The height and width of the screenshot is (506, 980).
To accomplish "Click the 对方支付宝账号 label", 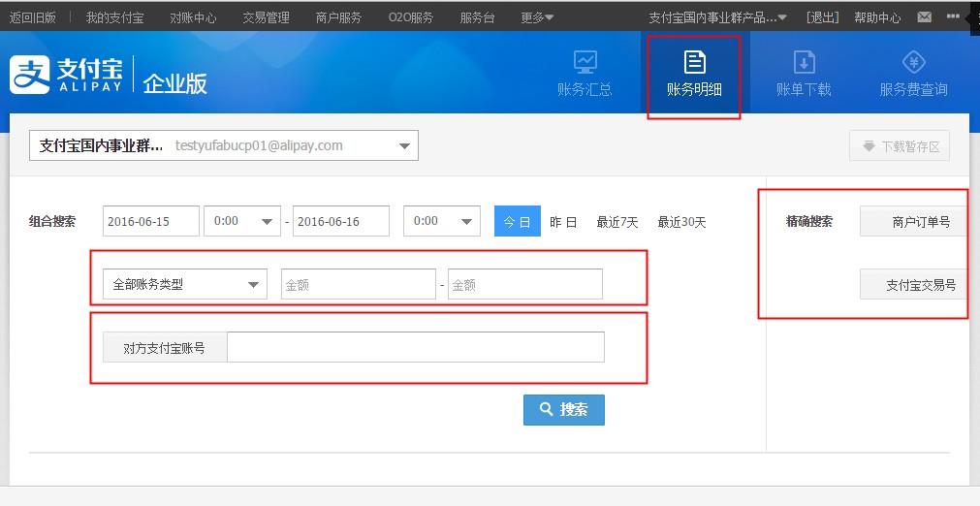I will coord(165,348).
